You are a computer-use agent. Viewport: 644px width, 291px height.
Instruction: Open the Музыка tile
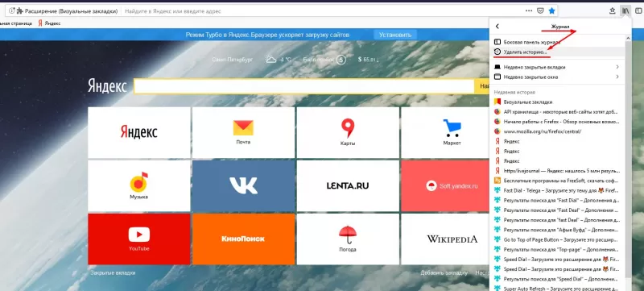click(x=138, y=185)
